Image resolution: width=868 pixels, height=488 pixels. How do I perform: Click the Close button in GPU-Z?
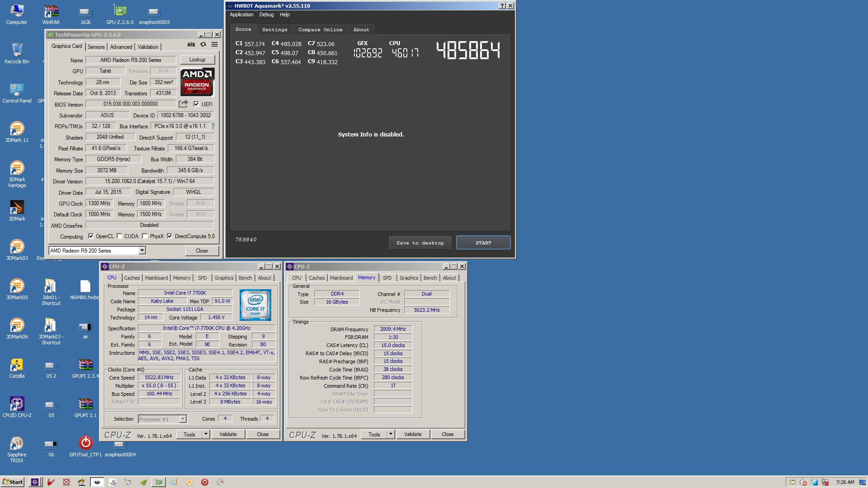click(x=202, y=251)
